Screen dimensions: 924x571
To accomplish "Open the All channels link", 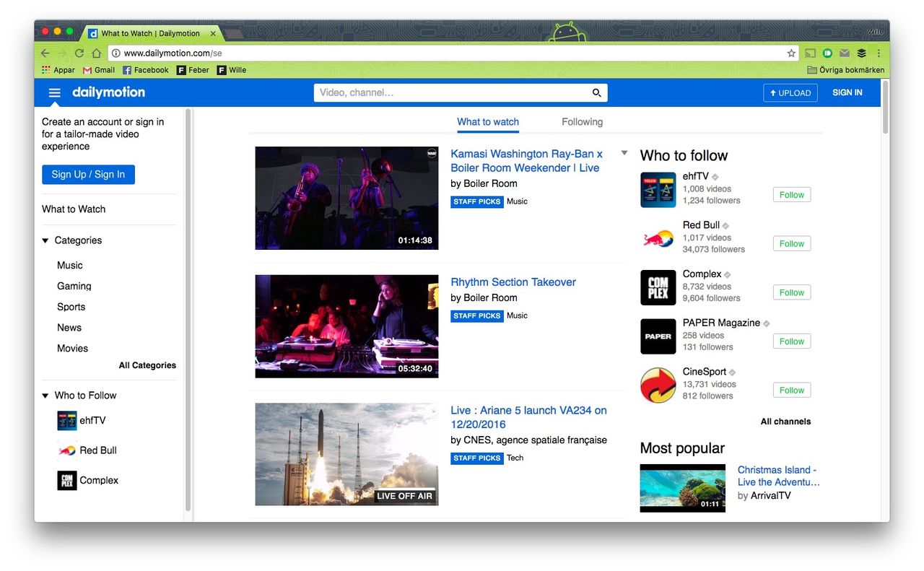I will pos(785,422).
